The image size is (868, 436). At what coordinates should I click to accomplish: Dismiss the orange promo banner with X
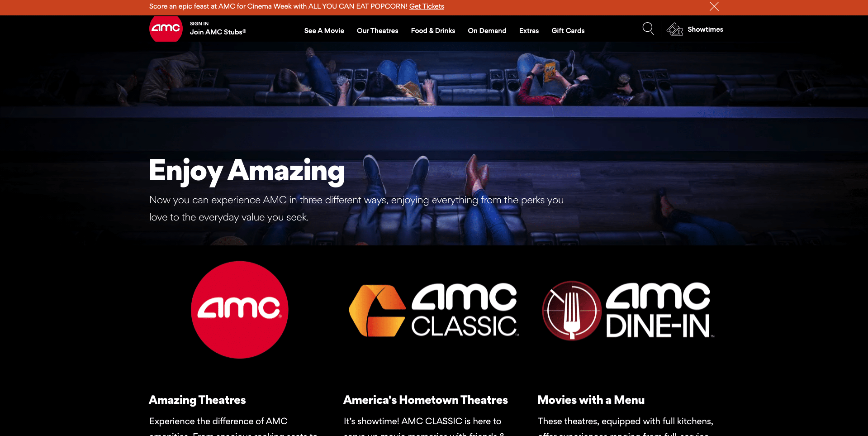(x=714, y=6)
